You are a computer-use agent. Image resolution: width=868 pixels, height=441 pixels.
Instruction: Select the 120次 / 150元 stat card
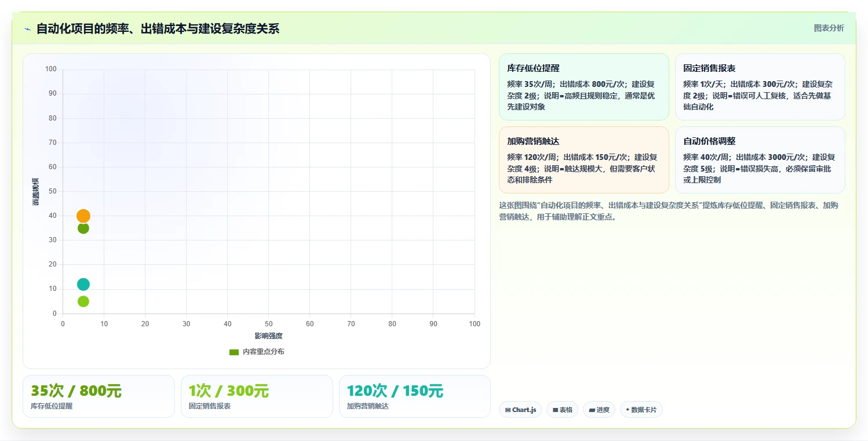[x=415, y=396]
